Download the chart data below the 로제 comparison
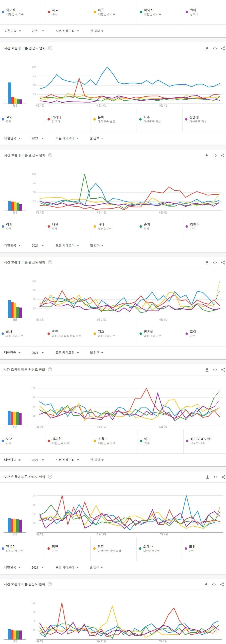The width and height of the screenshot is (226, 644). click(x=207, y=156)
